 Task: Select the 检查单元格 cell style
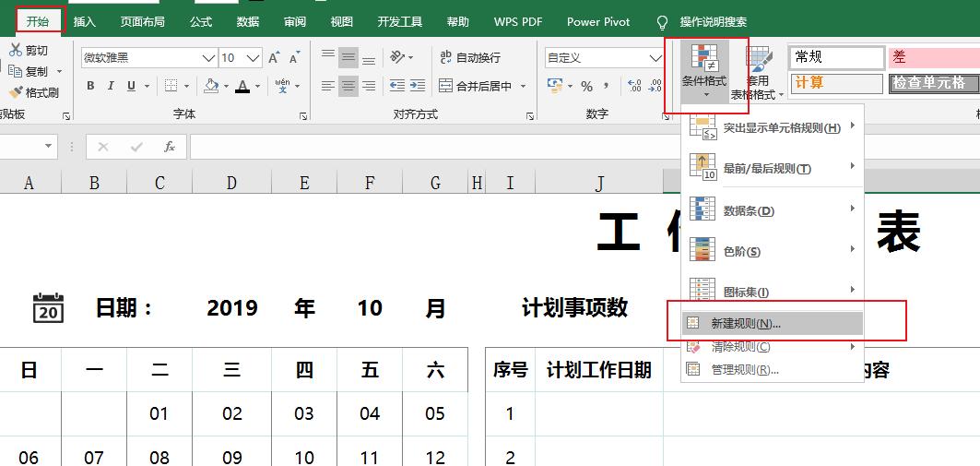point(934,83)
